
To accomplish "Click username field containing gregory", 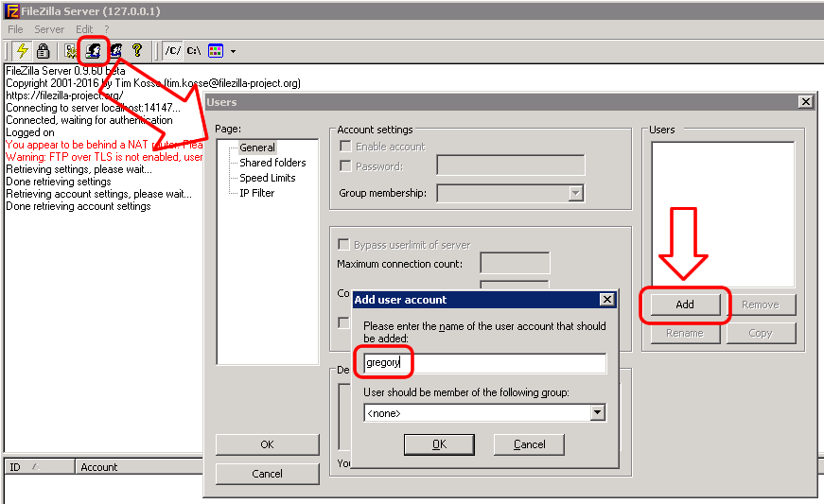I will pos(484,363).
